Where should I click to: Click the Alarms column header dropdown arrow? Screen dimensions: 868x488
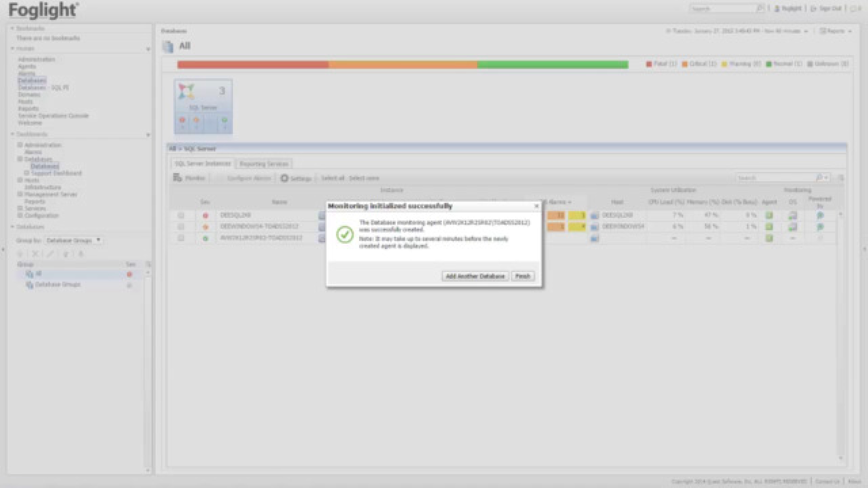[x=570, y=202]
